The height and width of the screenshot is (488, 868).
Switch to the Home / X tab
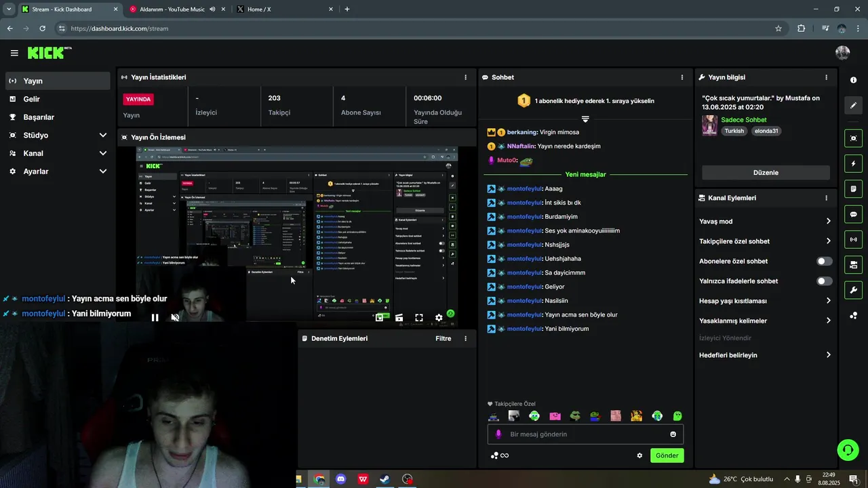tap(285, 9)
